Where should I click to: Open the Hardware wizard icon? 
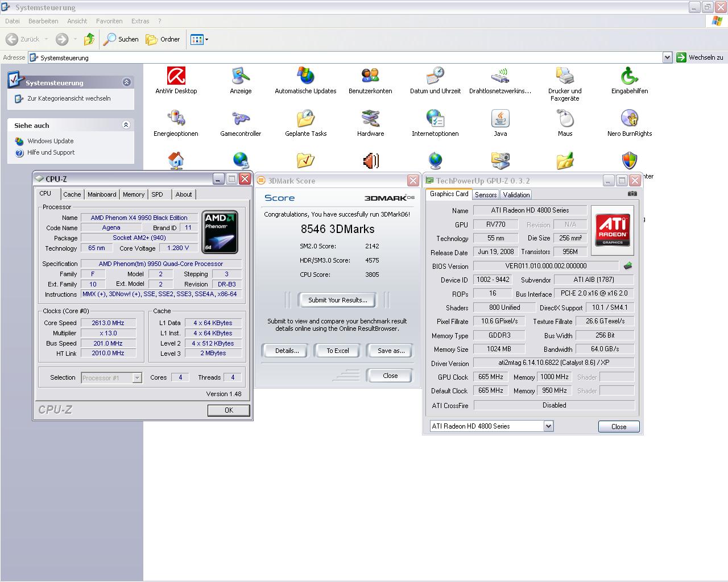370,123
